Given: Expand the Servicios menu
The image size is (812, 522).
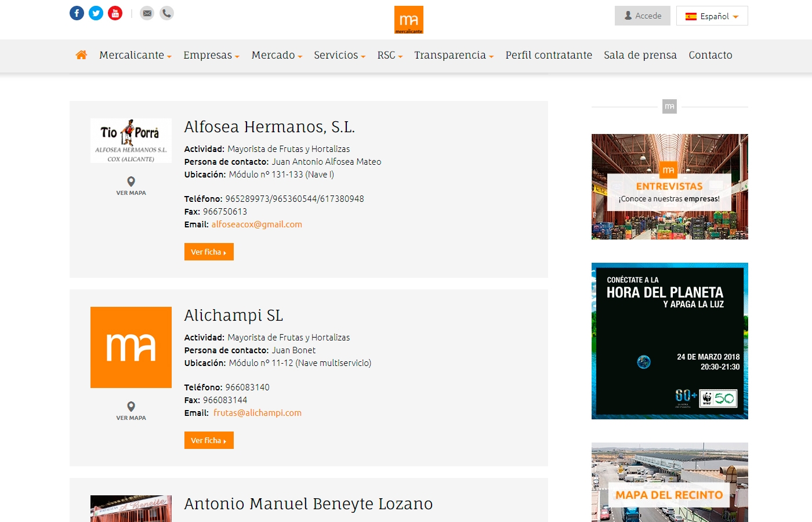Looking at the screenshot, I should (x=339, y=55).
